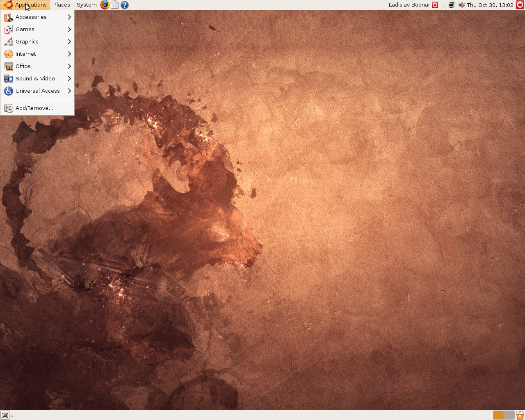Click the Ladislav Bodnar user name
Image resolution: width=525 pixels, height=420 pixels.
tap(409, 5)
